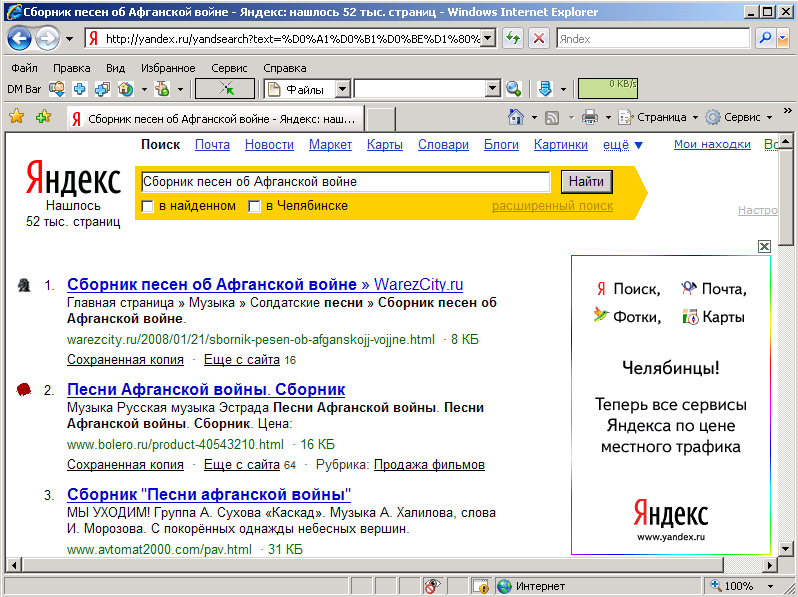This screenshot has width=798, height=597.
Task: Select the 'Сборник песен об Афганской войне' tab
Action: [216, 119]
